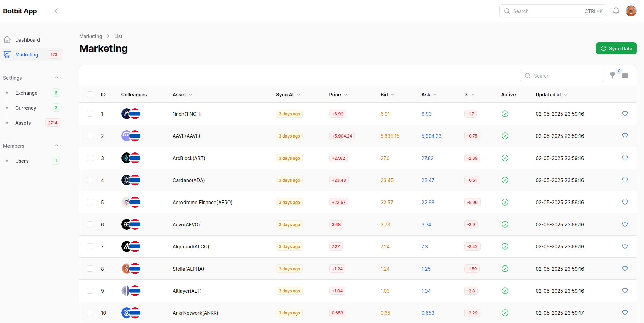Favorite the Aerodrome Finance row heart
644x323 pixels.
click(x=625, y=202)
